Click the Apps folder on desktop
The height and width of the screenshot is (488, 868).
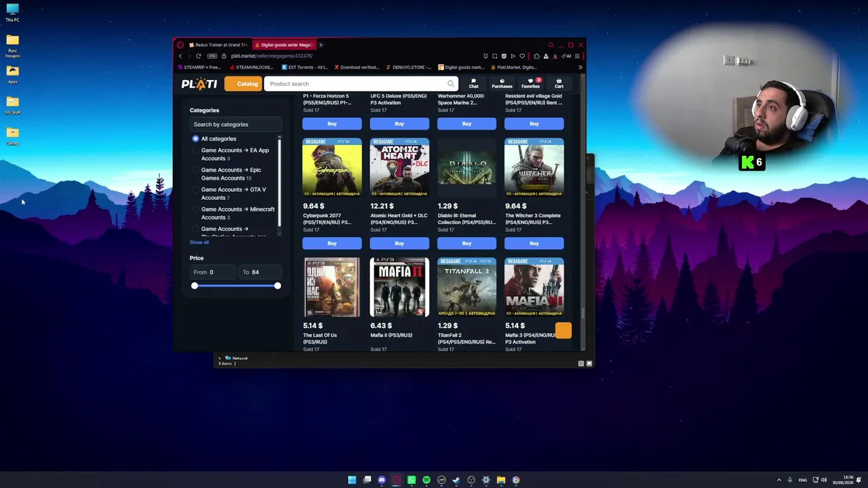tap(12, 74)
